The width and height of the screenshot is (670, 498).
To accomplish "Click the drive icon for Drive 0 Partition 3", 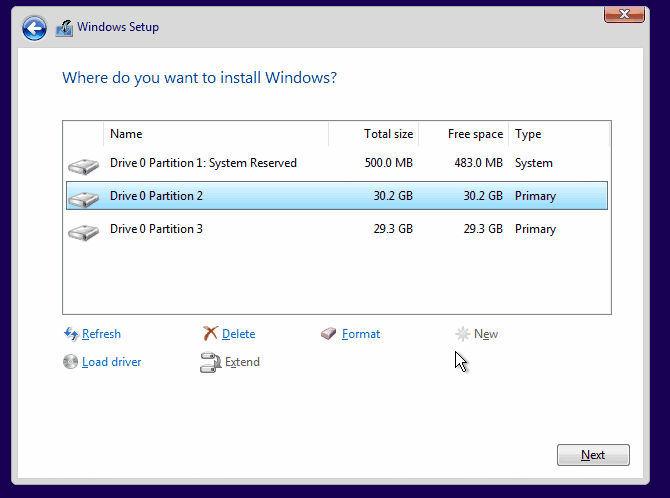I will pos(83,232).
